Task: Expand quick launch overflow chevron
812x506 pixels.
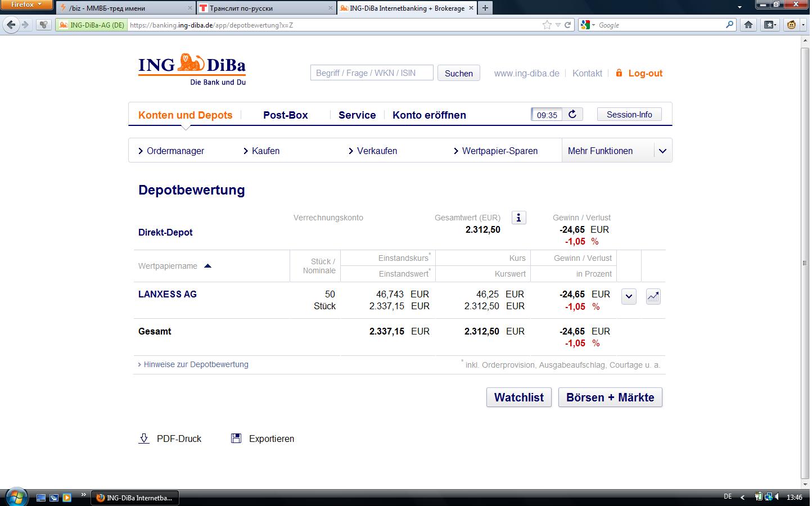Action: [84, 495]
